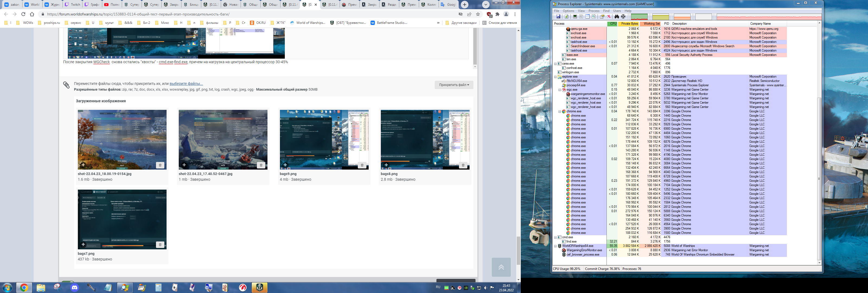Sort by the Working Set column header
The height and width of the screenshot is (293, 868).
(651, 24)
